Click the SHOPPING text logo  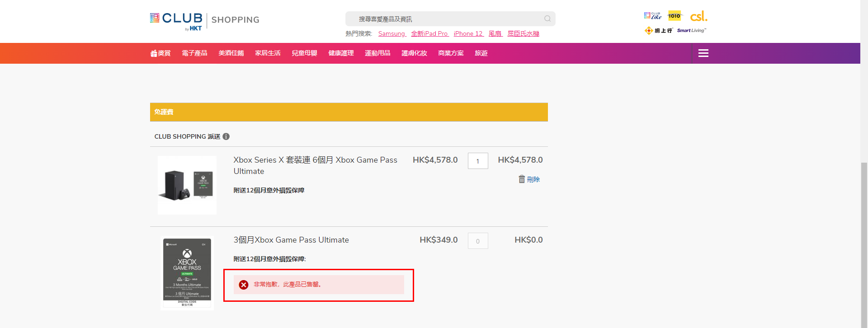coord(236,20)
